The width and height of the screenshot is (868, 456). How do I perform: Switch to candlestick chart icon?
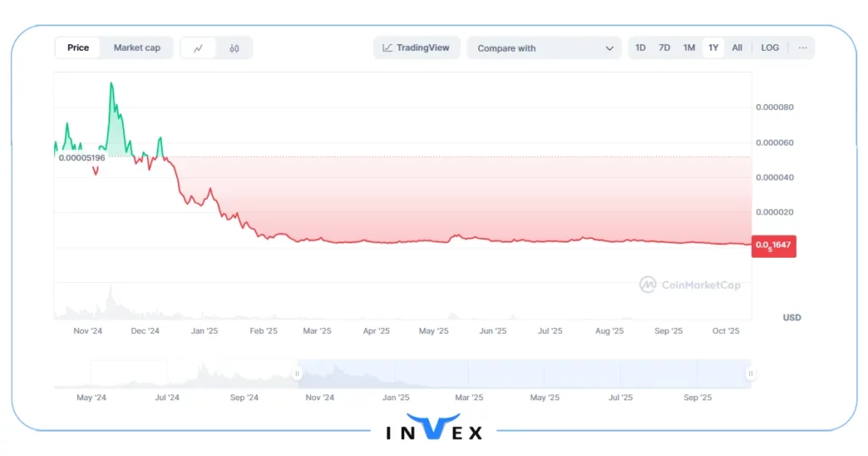point(234,48)
